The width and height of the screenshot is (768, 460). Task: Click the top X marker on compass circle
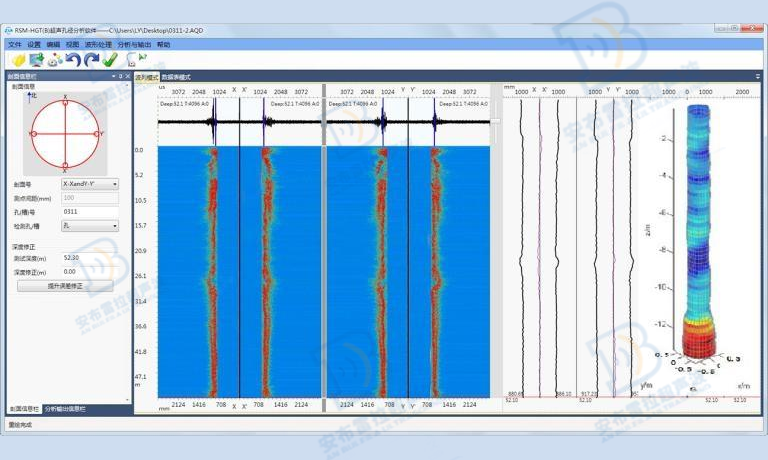tap(65, 103)
